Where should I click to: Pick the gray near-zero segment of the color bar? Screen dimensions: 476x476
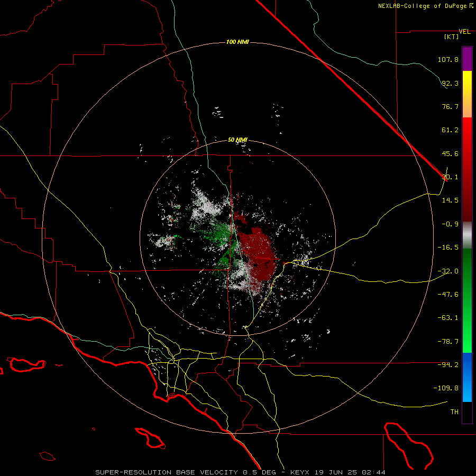click(x=467, y=235)
